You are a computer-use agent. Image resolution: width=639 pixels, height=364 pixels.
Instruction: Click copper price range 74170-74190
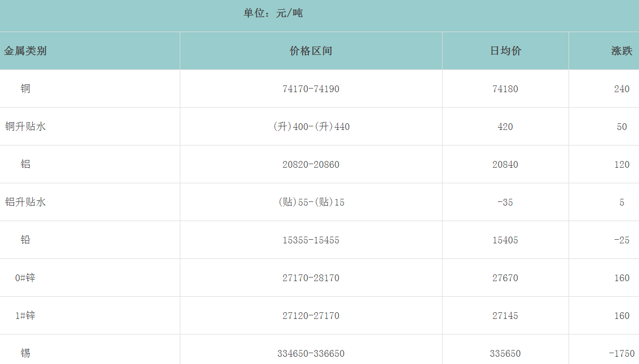click(311, 89)
